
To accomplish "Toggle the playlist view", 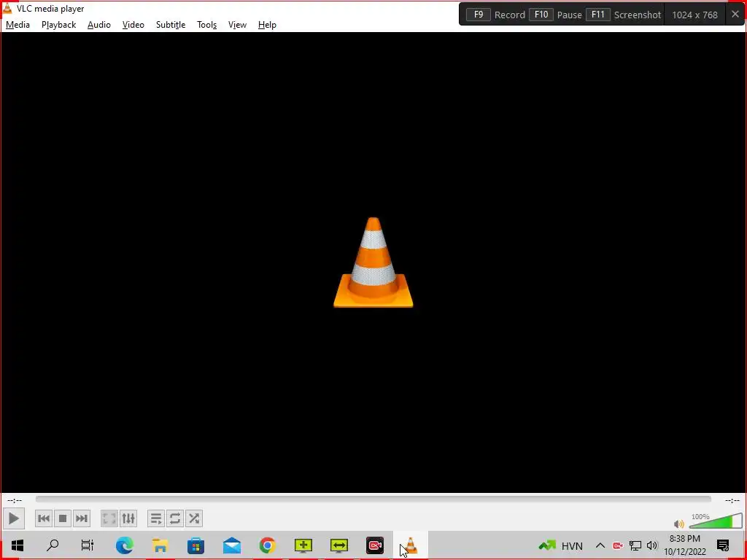I will tap(156, 518).
